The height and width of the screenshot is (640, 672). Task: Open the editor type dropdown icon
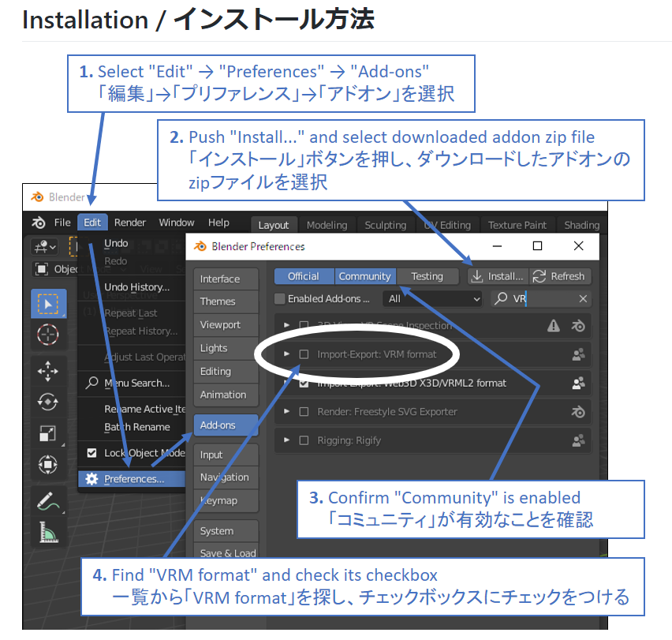(x=45, y=247)
